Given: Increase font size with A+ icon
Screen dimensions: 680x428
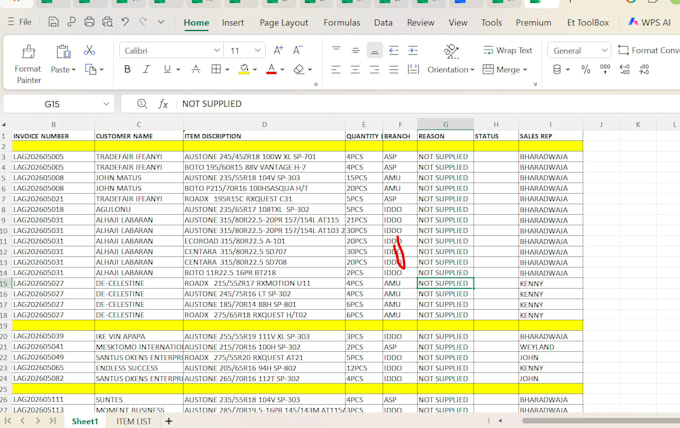Looking at the screenshot, I should pyautogui.click(x=278, y=50).
